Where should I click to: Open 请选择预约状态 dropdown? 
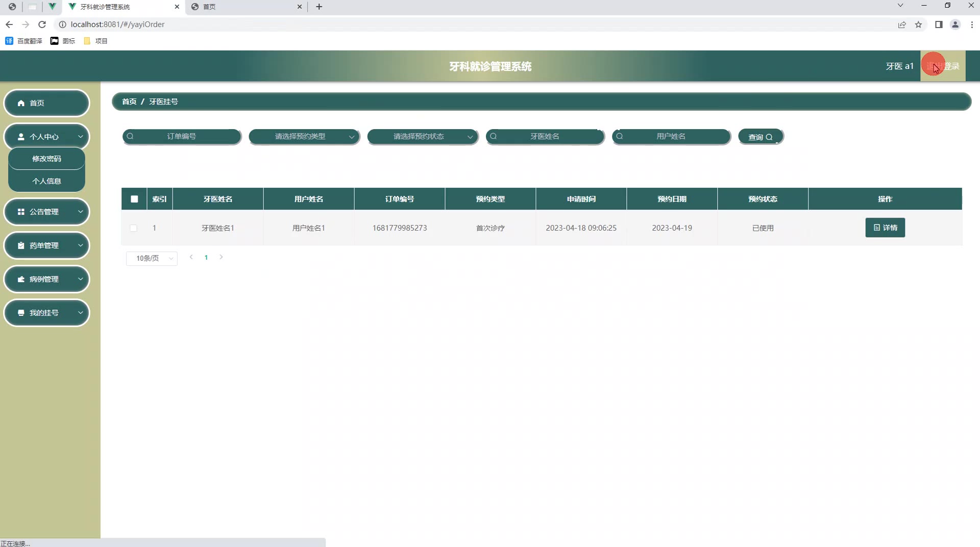click(423, 136)
